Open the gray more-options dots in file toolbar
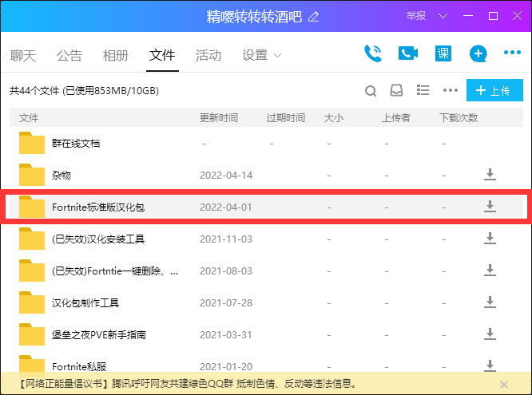Image resolution: width=532 pixels, height=395 pixels. click(x=451, y=90)
